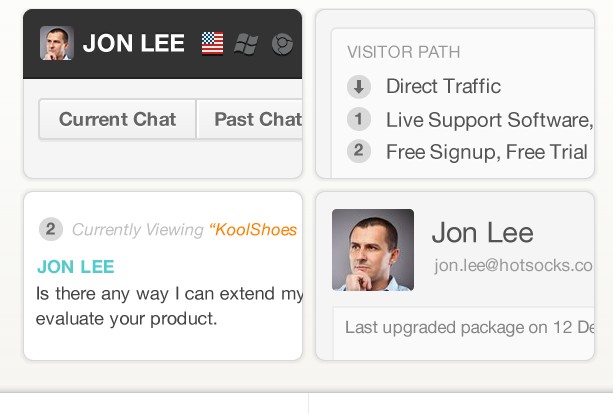Click the Last upgraded package note
Image resolution: width=613 pixels, height=414 pixels.
tap(469, 328)
